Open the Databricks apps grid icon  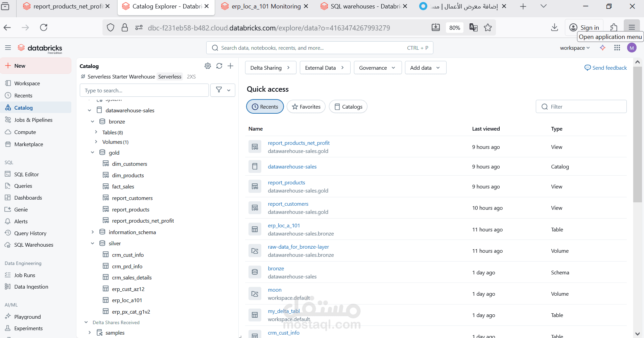click(x=617, y=48)
